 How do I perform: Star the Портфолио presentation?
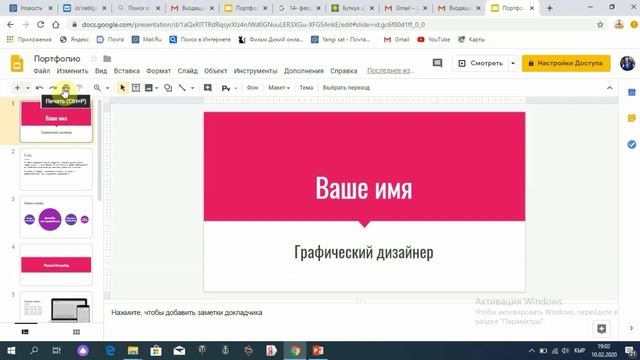[94, 59]
